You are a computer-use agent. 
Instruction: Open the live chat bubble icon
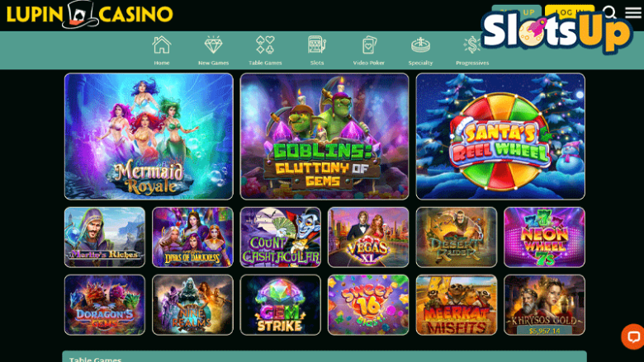633,336
